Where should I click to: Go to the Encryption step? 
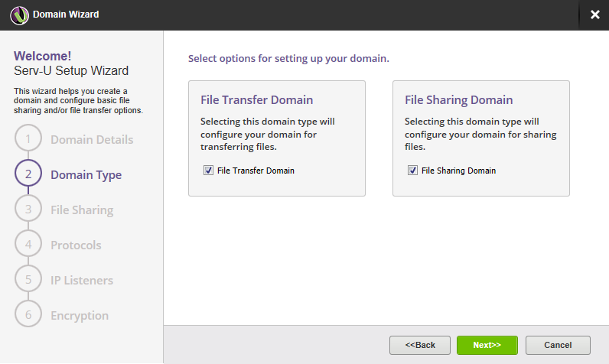click(x=80, y=315)
